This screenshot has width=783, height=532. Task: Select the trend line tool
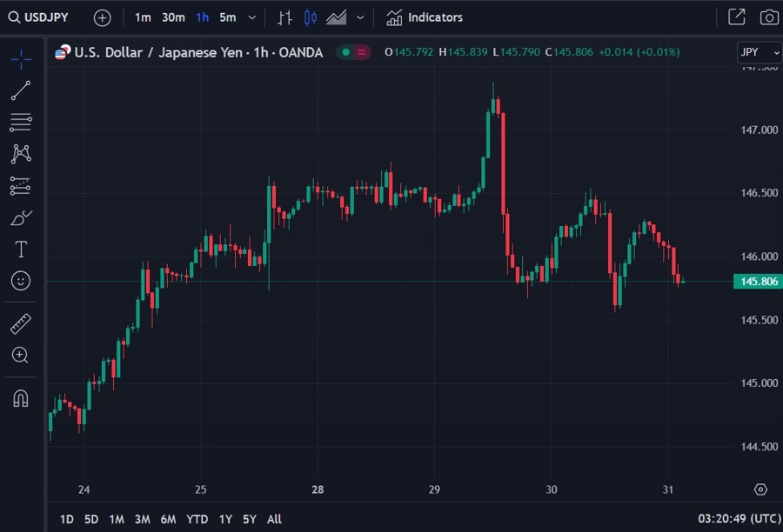(21, 90)
